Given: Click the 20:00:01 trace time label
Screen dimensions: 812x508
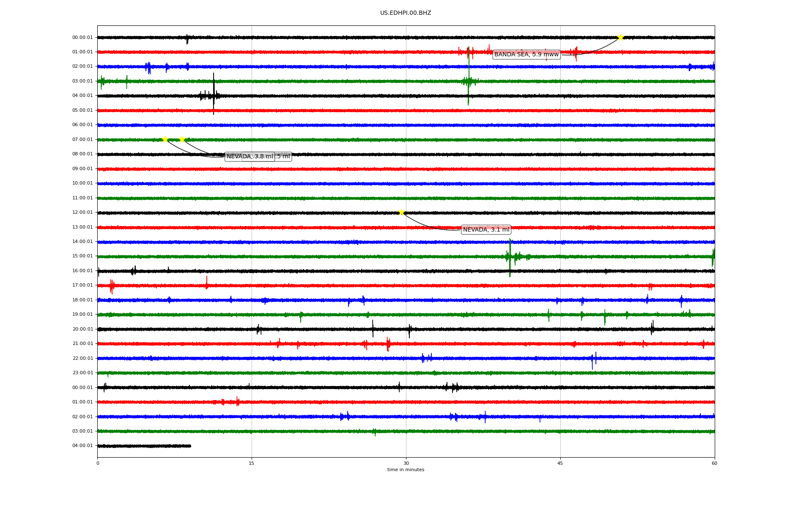Looking at the screenshot, I should tap(82, 329).
